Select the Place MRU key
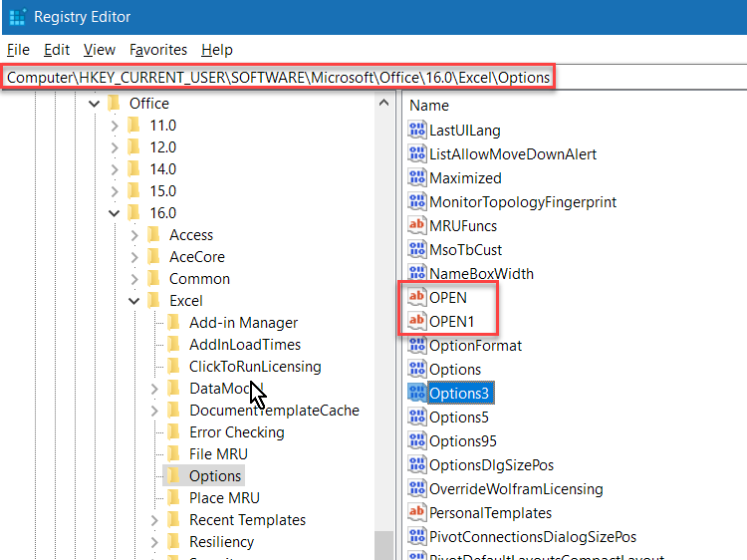Screen dimensions: 747x560 (224, 497)
